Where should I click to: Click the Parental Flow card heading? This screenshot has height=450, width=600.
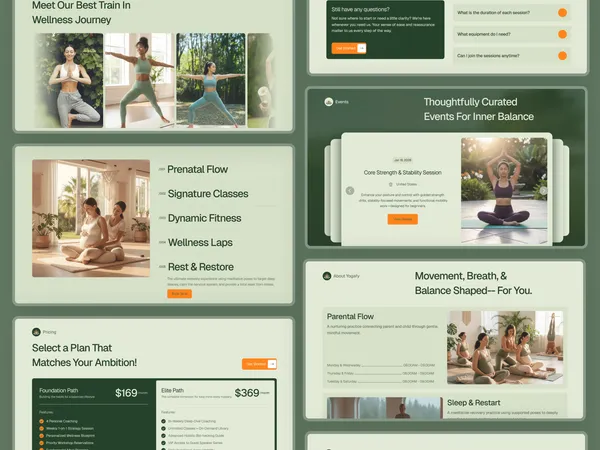[x=350, y=316]
